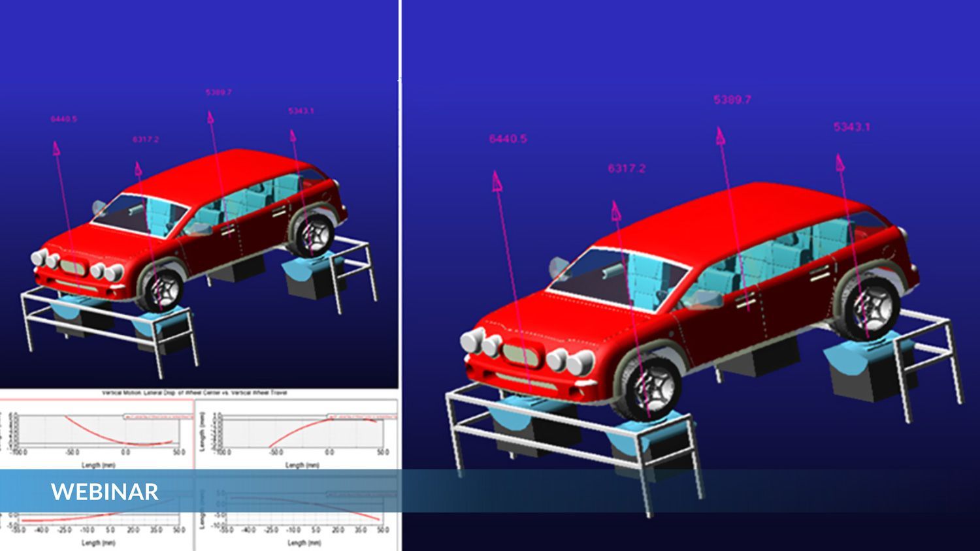Select force value 6440.5 in the large right view
The width and height of the screenshot is (980, 551).
click(x=508, y=138)
